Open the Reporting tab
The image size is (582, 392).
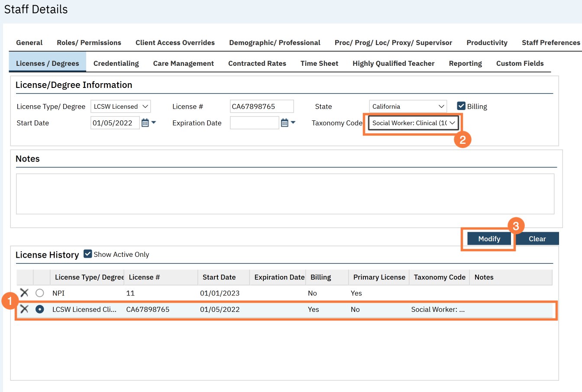coord(466,63)
